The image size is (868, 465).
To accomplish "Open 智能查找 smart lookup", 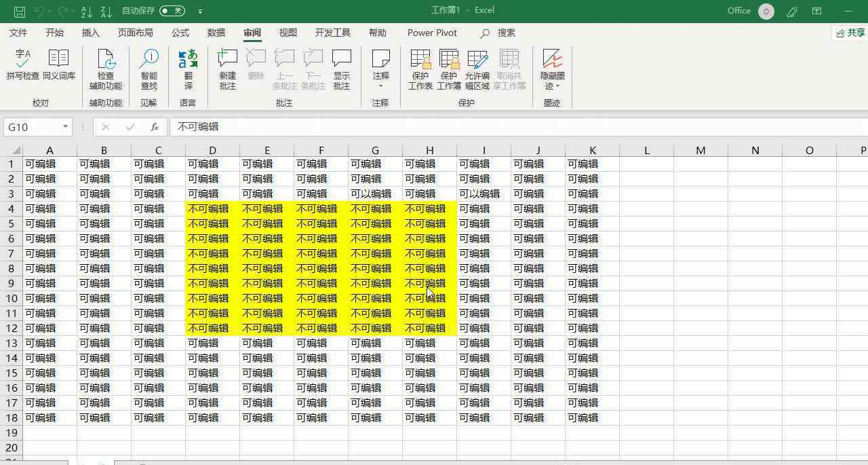I will click(x=149, y=70).
